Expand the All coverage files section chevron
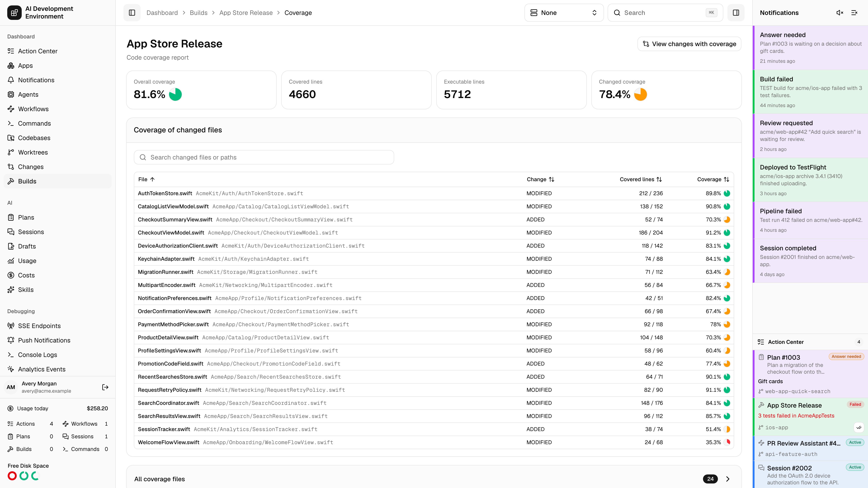868x488 pixels. coord(728,479)
